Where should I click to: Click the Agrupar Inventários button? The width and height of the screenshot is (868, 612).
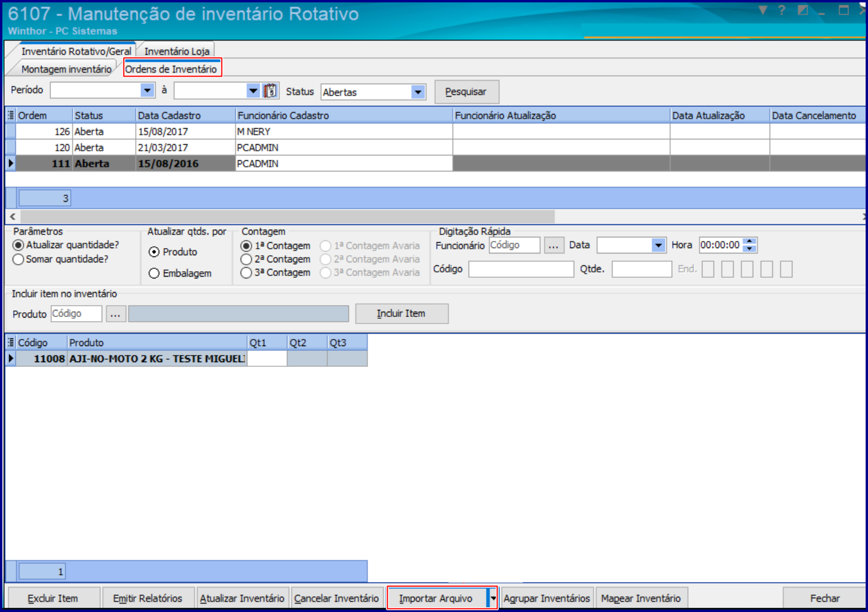coord(547,598)
